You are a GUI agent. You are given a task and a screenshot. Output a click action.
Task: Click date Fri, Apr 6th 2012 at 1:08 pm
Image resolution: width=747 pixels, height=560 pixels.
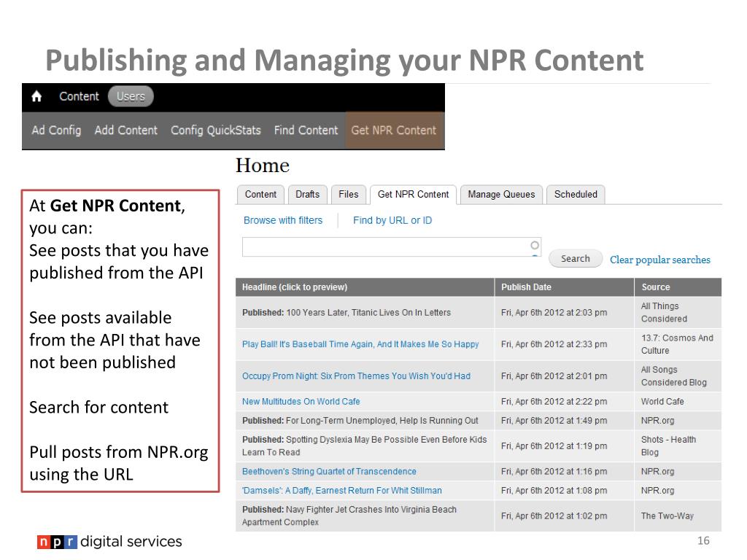(x=554, y=491)
